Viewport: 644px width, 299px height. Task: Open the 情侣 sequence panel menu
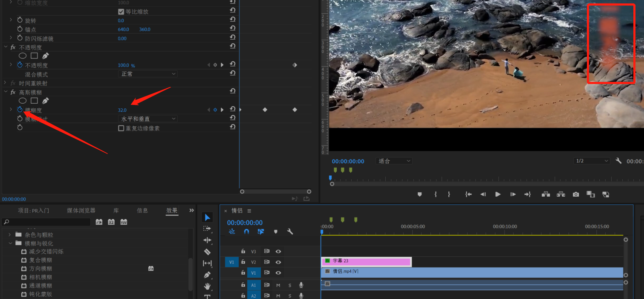pyautogui.click(x=249, y=211)
